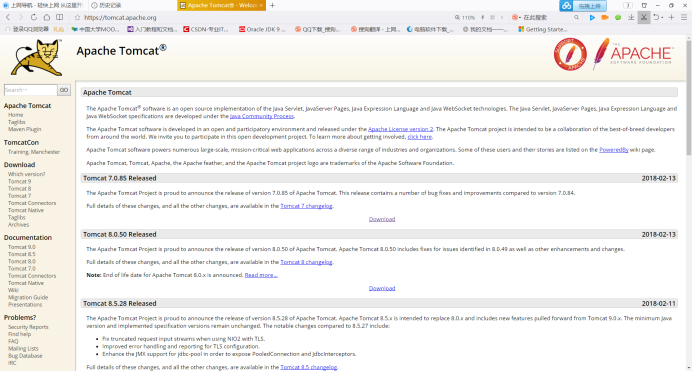Close the Apache Tomcat tab
Image resolution: width=693 pixels, height=372 pixels.
261,5
